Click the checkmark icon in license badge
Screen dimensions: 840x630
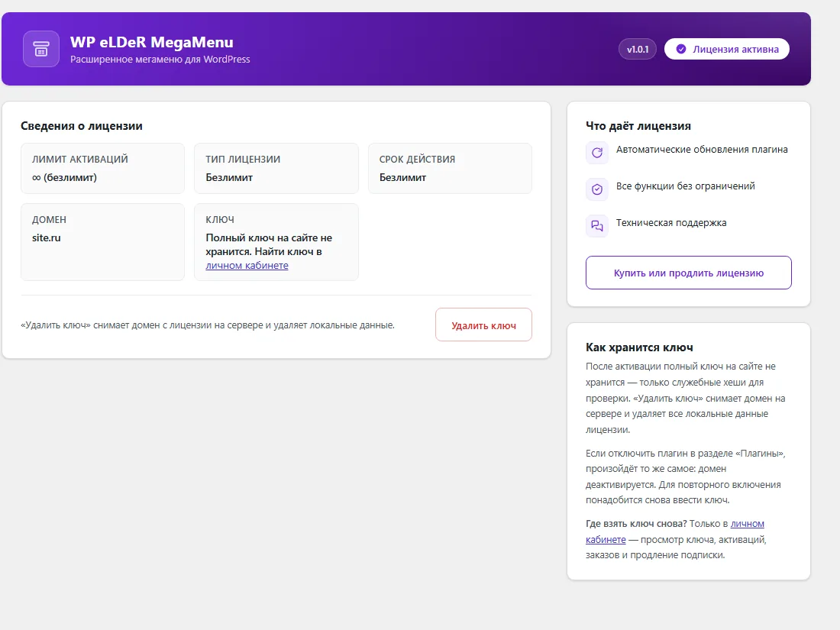(x=681, y=50)
